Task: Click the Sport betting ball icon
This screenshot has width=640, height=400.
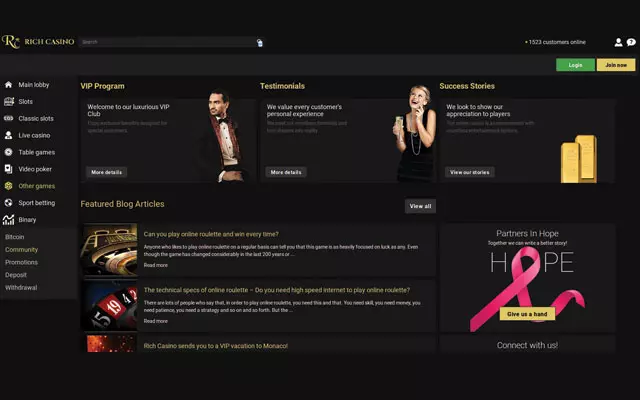Action: [x=8, y=203]
